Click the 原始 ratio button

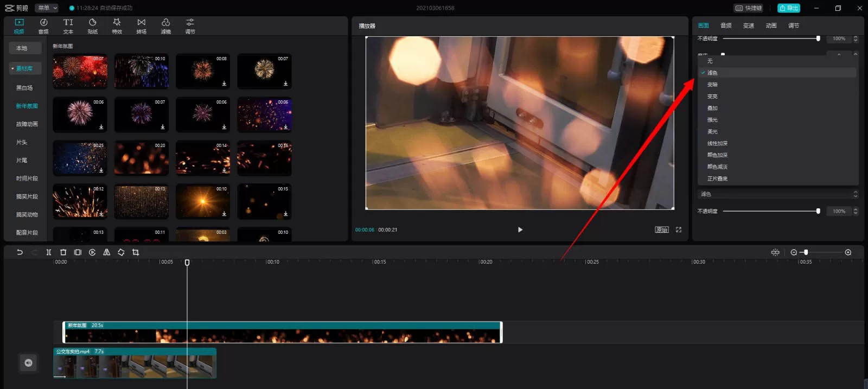[x=662, y=229]
